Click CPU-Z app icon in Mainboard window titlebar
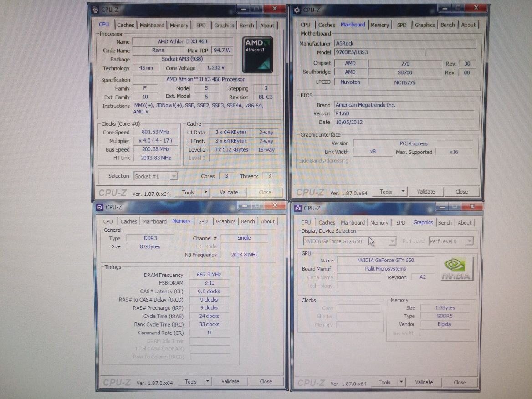The width and height of the screenshot is (532, 399). pos(297,10)
